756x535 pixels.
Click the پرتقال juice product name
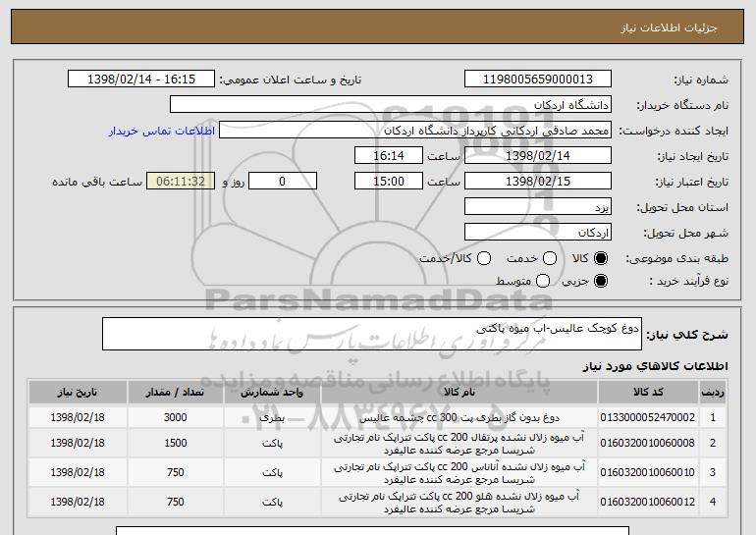tap(459, 444)
